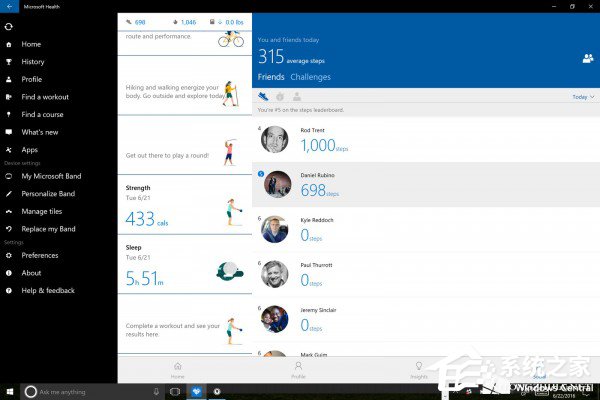
Task: Click the Mark Guim name
Action: click(314, 354)
